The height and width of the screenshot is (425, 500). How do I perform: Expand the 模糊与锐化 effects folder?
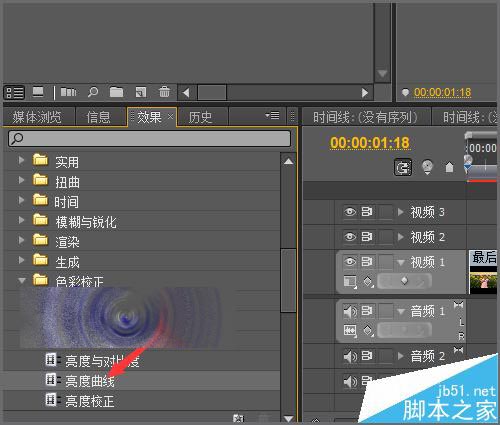(x=21, y=220)
